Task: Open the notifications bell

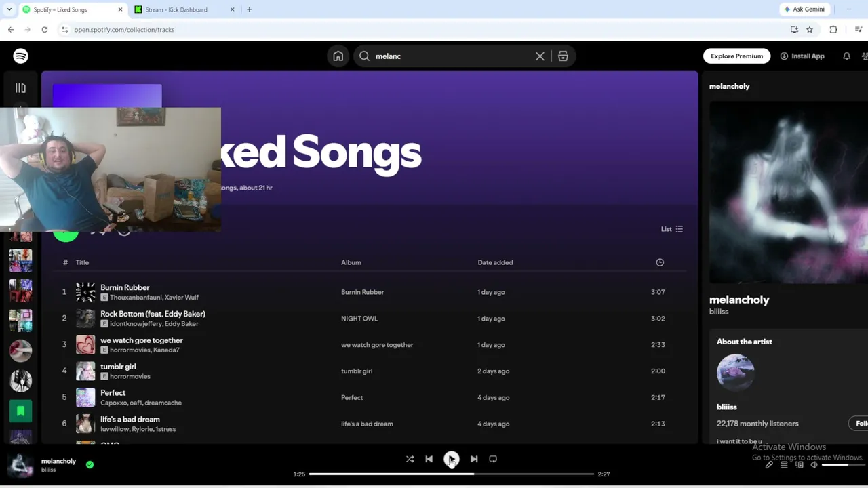Action: coord(846,56)
